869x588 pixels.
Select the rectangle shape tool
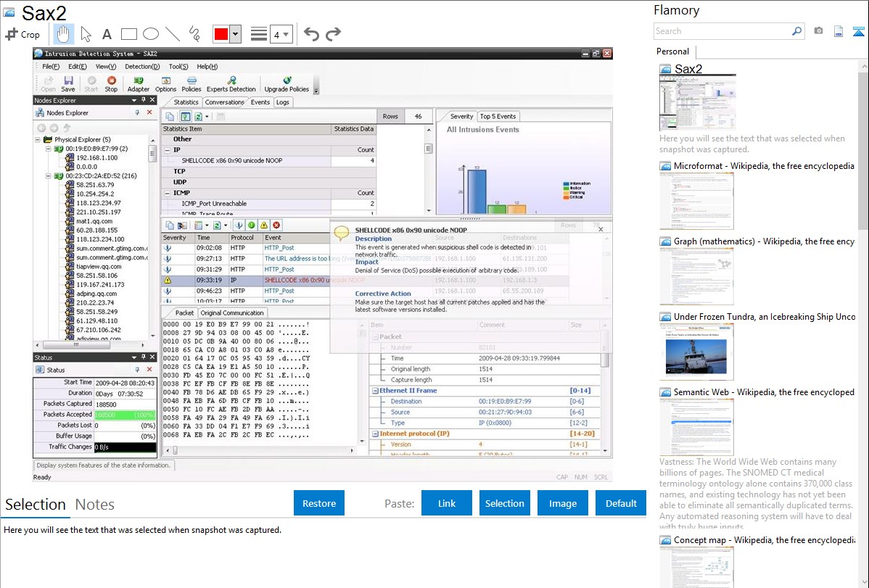129,34
